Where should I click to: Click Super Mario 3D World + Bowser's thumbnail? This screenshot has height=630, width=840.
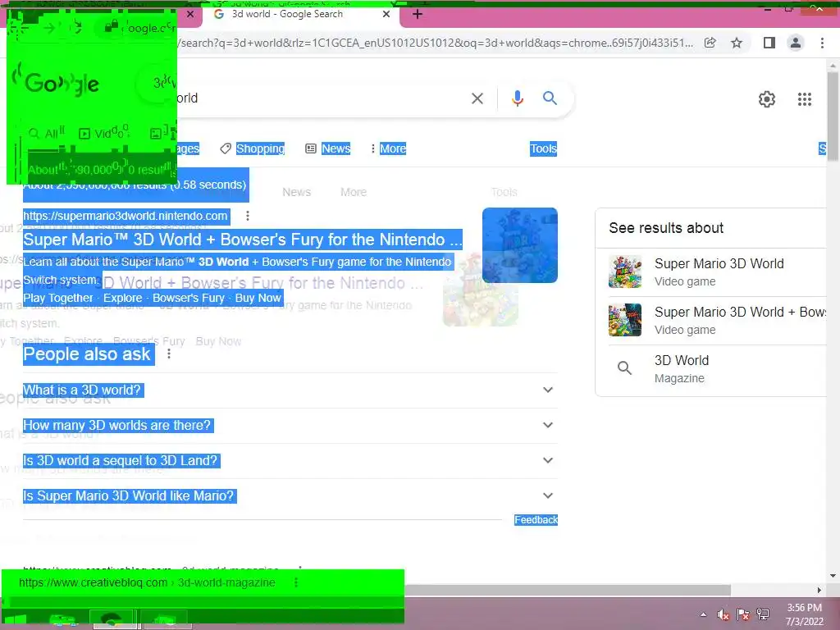(x=624, y=321)
